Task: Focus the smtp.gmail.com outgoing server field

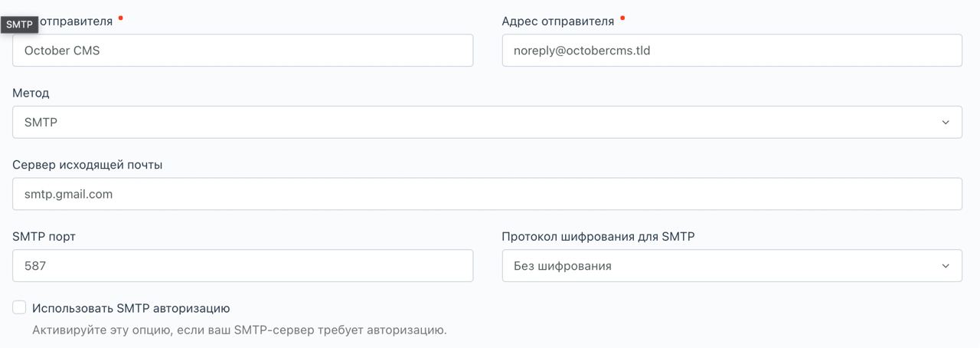Action: click(487, 194)
